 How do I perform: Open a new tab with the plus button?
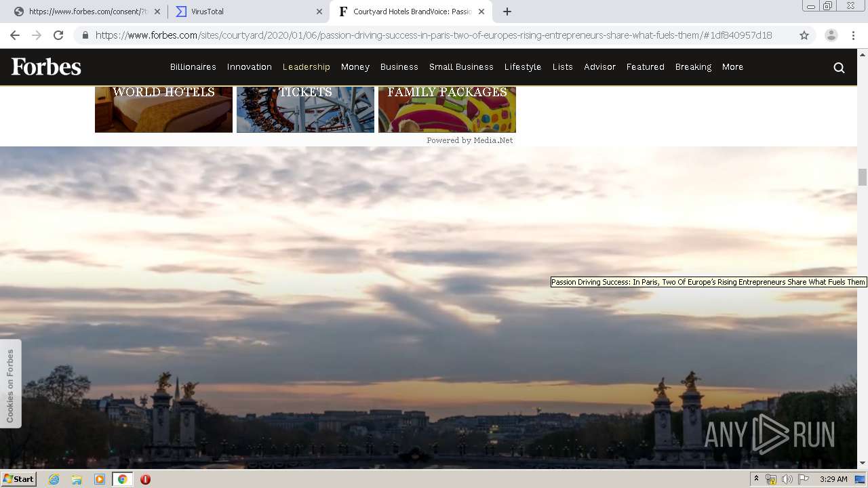[507, 12]
